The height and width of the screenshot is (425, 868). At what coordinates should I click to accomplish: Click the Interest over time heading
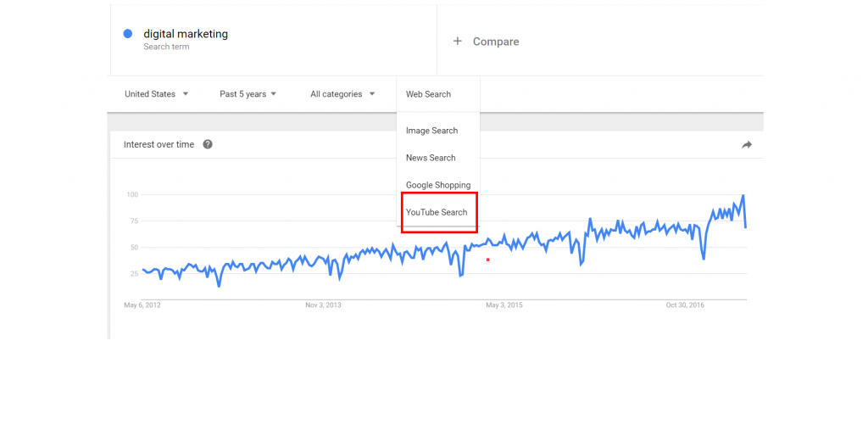pyautogui.click(x=159, y=144)
